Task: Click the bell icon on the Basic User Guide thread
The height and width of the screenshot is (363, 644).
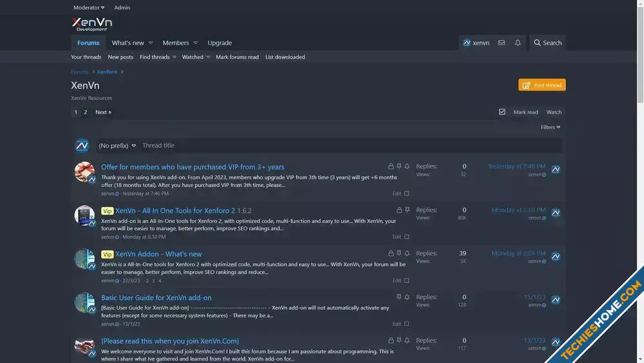Action: pyautogui.click(x=407, y=297)
